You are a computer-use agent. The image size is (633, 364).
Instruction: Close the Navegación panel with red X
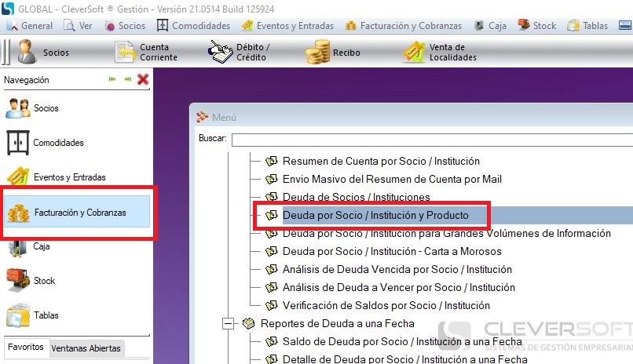coord(143,79)
